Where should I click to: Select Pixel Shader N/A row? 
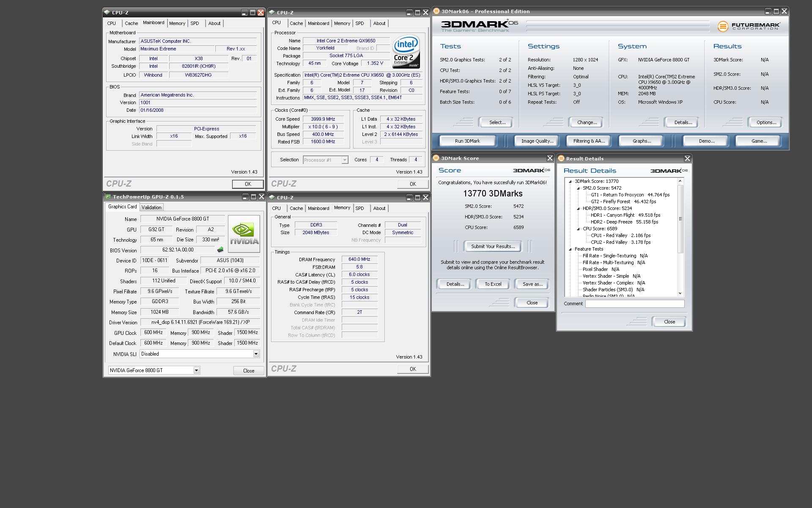click(601, 270)
